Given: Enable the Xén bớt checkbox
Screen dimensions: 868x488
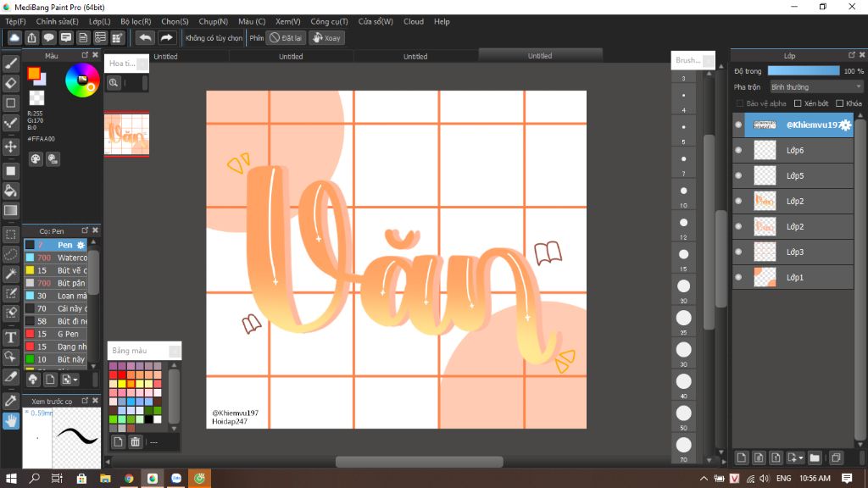Looking at the screenshot, I should click(x=798, y=103).
